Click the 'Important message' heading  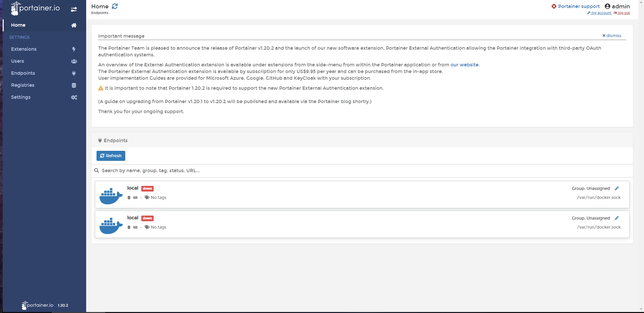point(121,36)
